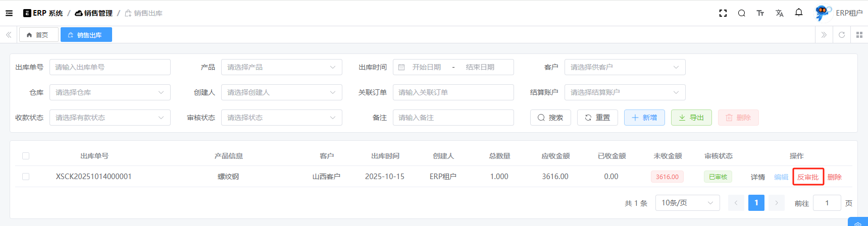Open the font size setting icon
This screenshot has width=868, height=226.
760,13
